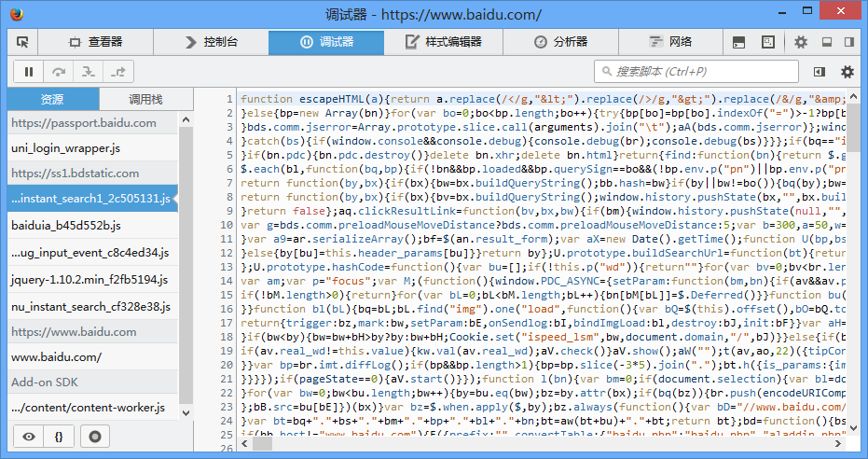The height and width of the screenshot is (459, 868).
Task: Dock toolbox to bottom of window
Action: 827,42
